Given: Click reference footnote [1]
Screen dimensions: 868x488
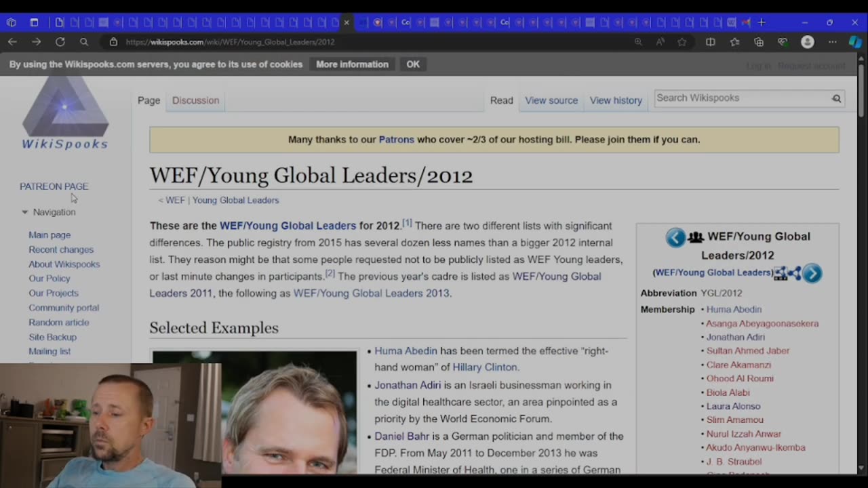Looking at the screenshot, I should pos(407,223).
